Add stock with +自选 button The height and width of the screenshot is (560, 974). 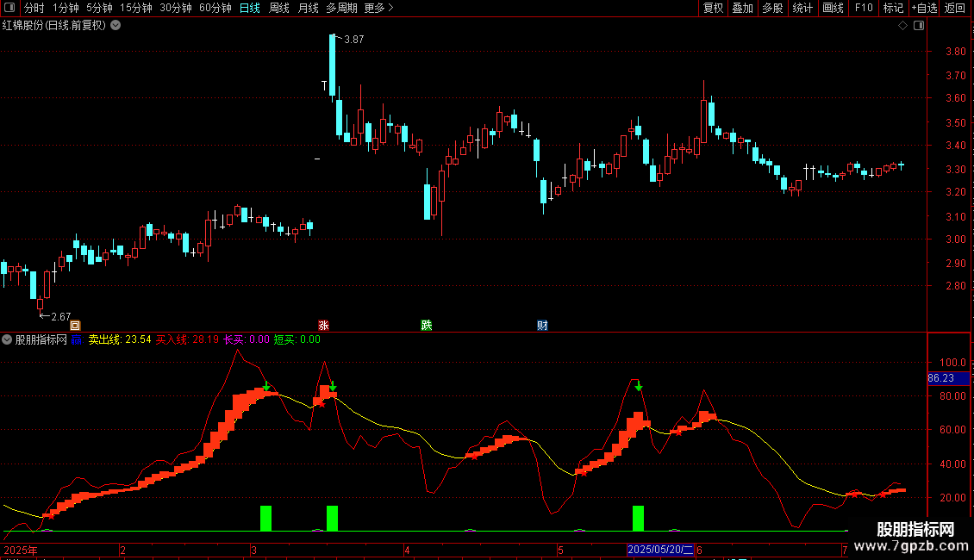[x=924, y=8]
